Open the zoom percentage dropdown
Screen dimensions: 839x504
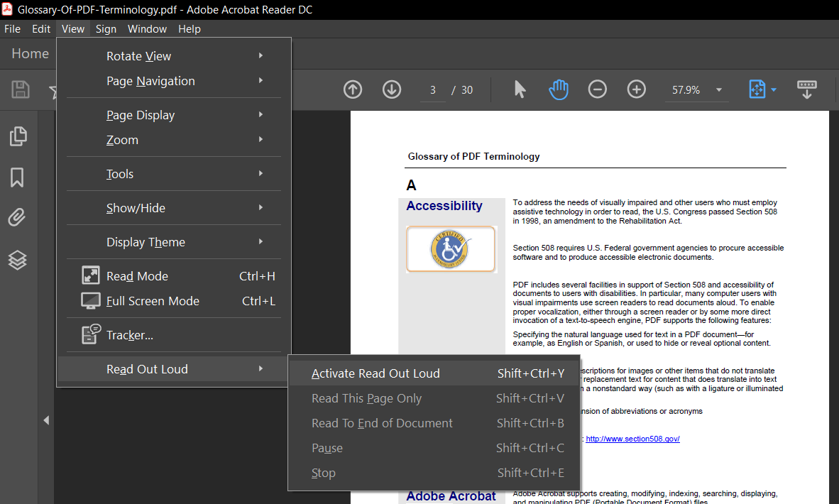tap(718, 89)
